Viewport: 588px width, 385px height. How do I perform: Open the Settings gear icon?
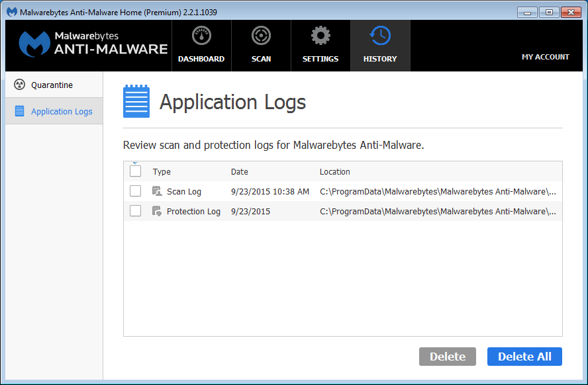click(320, 36)
